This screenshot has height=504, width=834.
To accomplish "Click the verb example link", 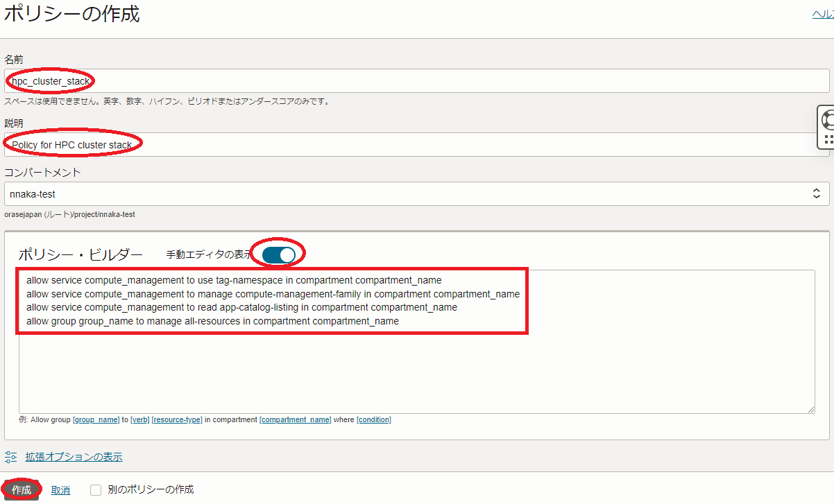I will click(139, 420).
